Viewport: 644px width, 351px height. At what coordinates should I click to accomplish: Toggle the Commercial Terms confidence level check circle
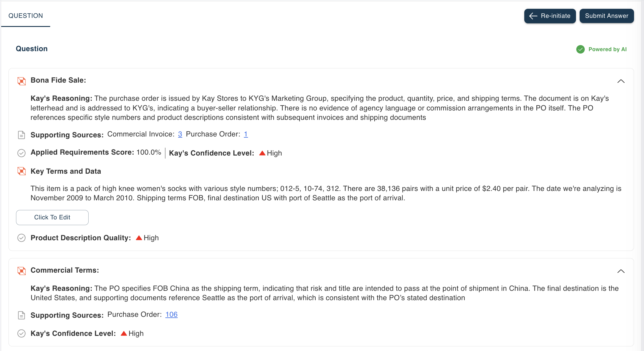(21, 333)
